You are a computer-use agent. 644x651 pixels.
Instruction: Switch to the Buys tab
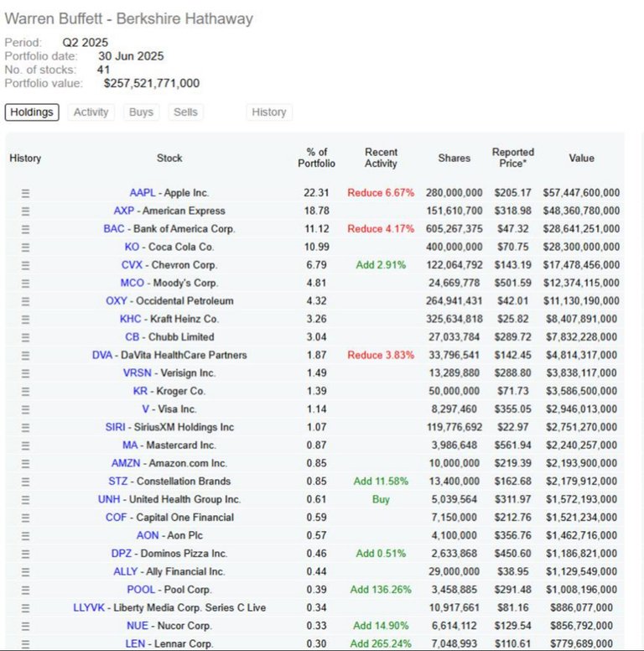141,112
